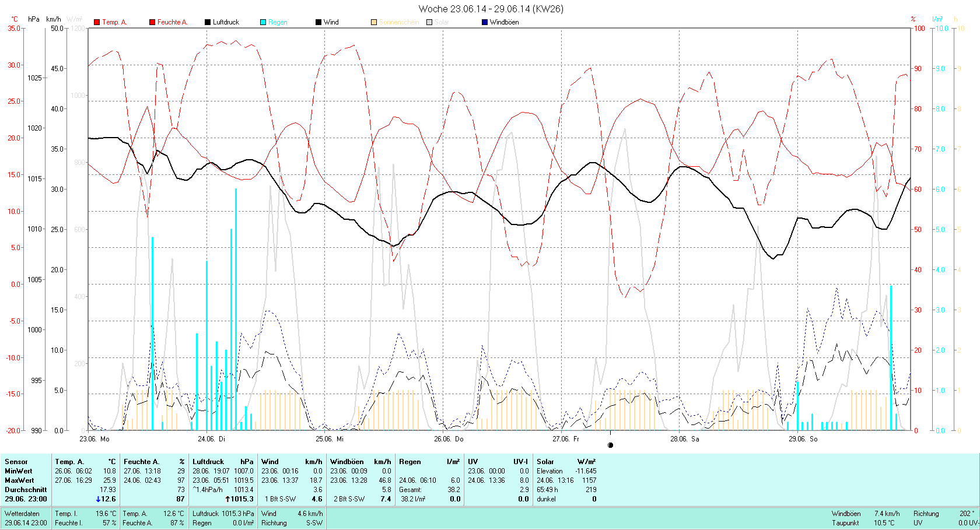Click the Elevation label in Solar column
This screenshot has width=980, height=530.
coord(550,471)
